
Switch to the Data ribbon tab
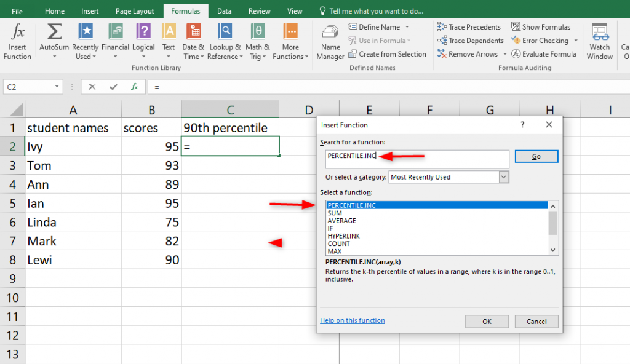[224, 10]
